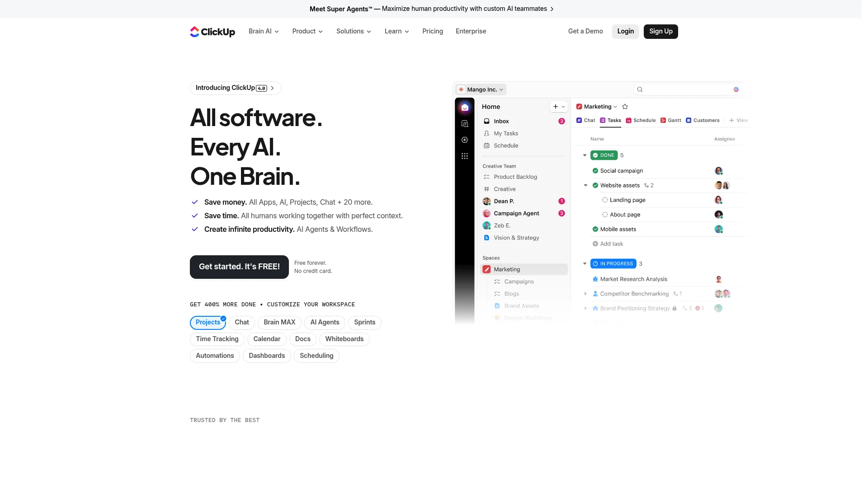Click the Login button
868x488 pixels.
626,32
